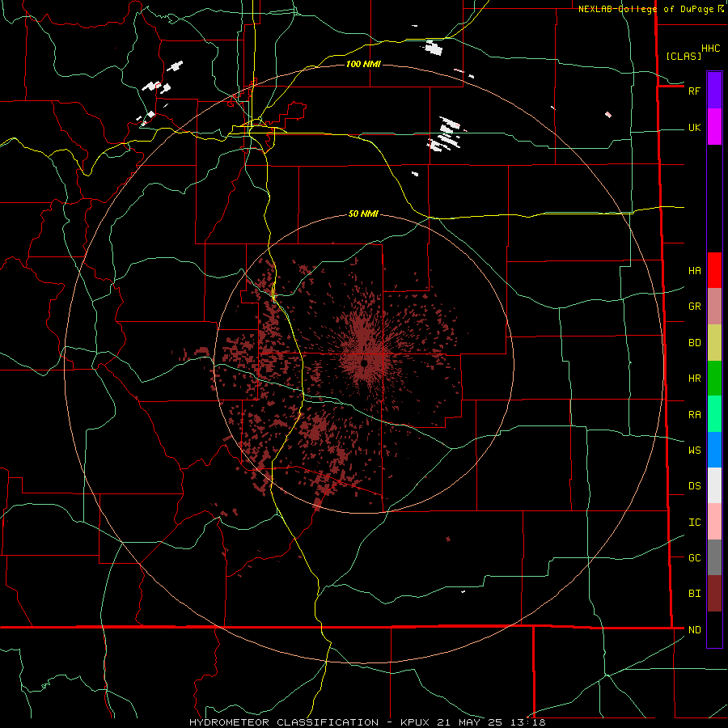Click the radar site center point
728x728 pixels.
click(365, 362)
